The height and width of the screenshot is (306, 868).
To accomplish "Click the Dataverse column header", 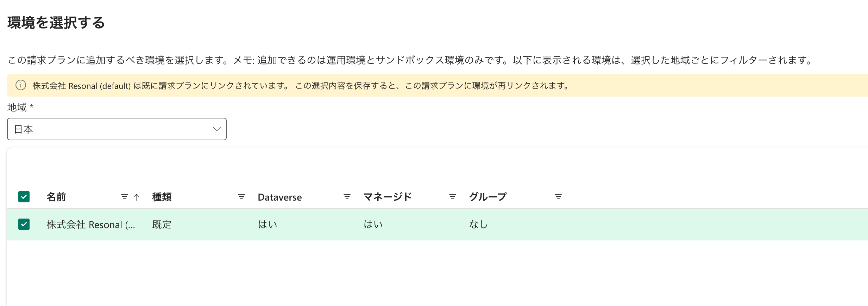I will coord(279,197).
